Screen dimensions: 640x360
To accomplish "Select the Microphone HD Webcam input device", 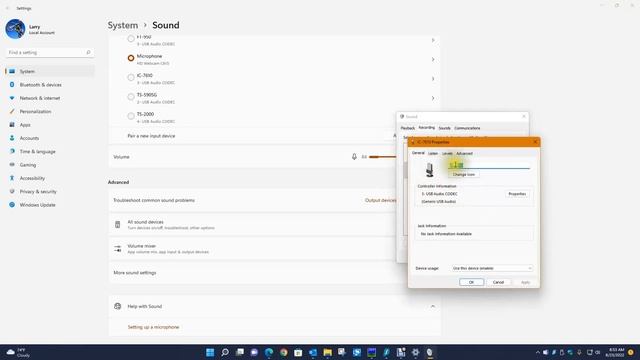I will tap(131, 58).
